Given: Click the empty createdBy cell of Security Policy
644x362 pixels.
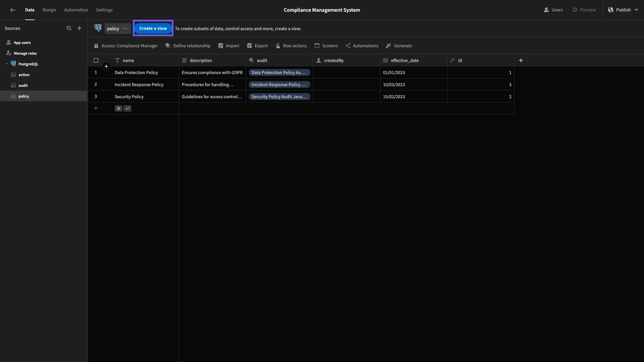Looking at the screenshot, I should coord(346,97).
